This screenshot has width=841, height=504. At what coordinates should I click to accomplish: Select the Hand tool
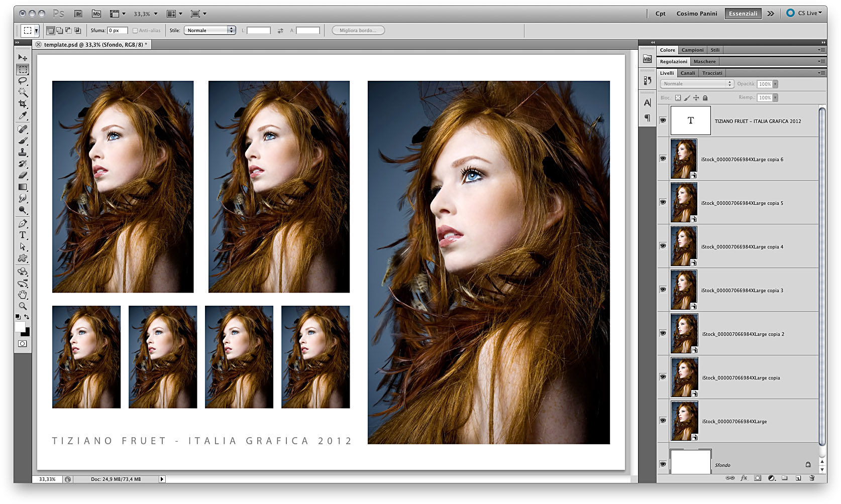[x=23, y=295]
